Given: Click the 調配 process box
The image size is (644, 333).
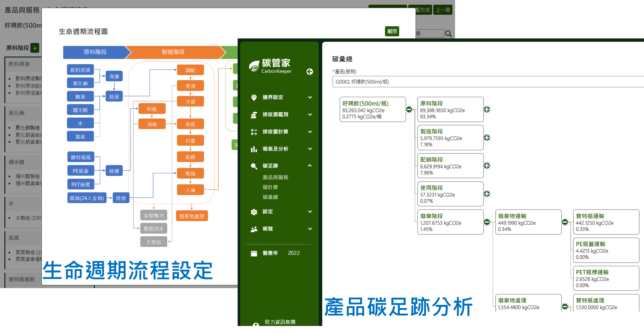Looking at the screenshot, I should click(x=190, y=70).
